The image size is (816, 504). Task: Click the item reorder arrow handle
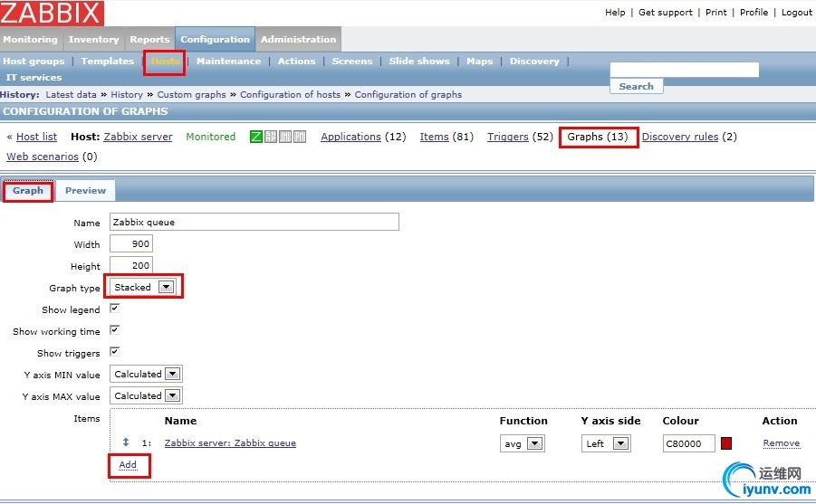125,442
